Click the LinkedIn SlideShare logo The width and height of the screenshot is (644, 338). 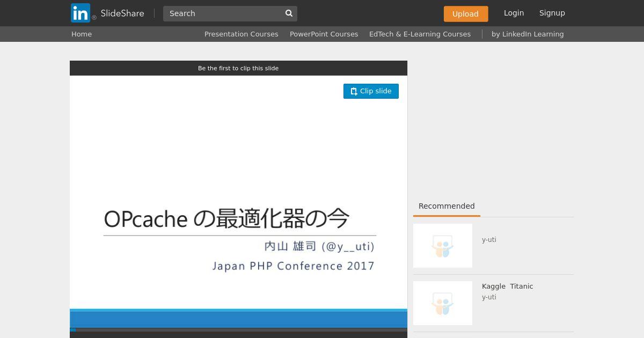click(x=107, y=13)
